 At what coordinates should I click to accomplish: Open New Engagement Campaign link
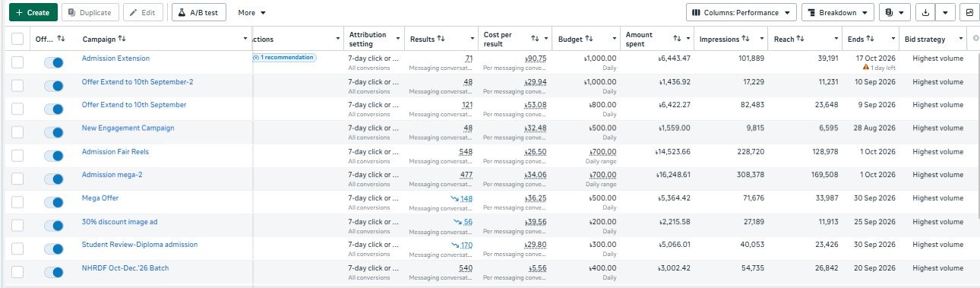point(128,128)
